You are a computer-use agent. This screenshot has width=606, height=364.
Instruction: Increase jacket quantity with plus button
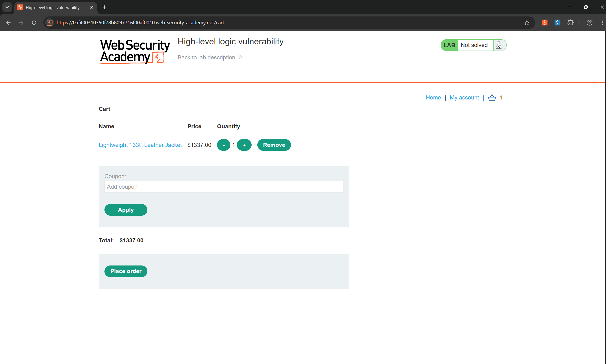click(244, 145)
